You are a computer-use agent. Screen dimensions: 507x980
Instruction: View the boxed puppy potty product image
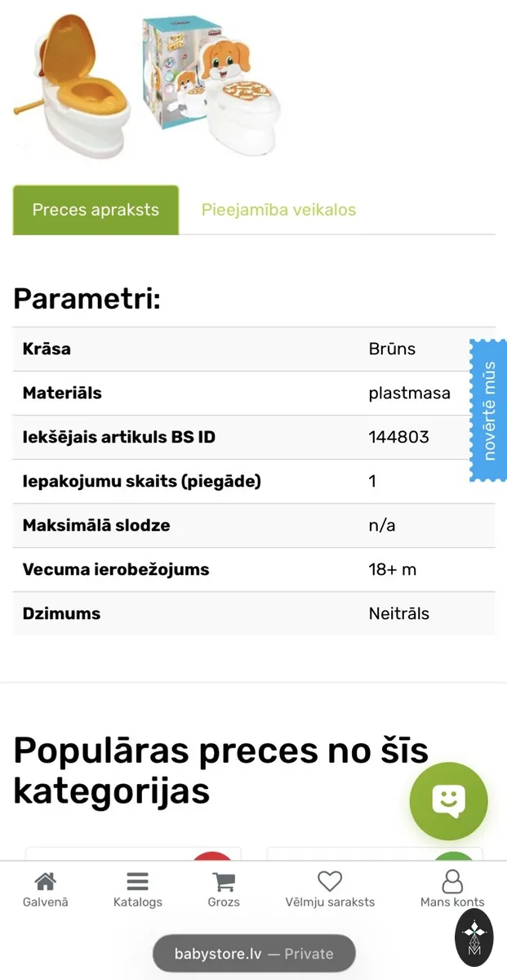pos(211,86)
